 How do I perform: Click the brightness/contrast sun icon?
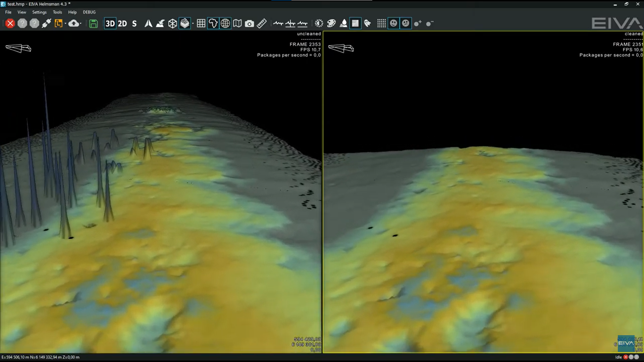(319, 23)
